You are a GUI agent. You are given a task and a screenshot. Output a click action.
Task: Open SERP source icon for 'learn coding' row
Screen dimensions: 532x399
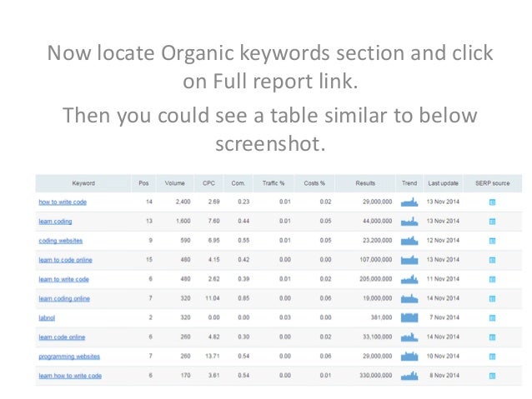tap(492, 222)
